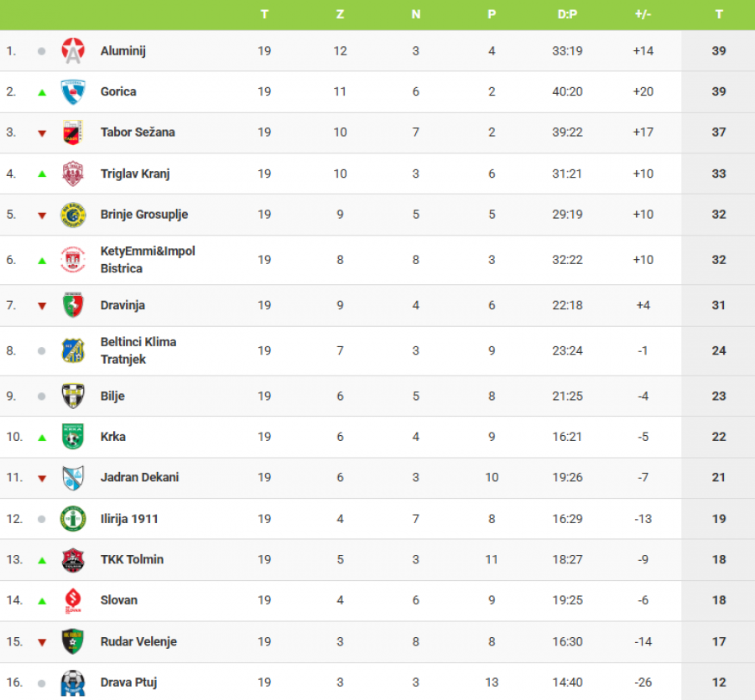755x700 pixels.
Task: Select the Jadran Dekani team name
Action: [x=139, y=477]
